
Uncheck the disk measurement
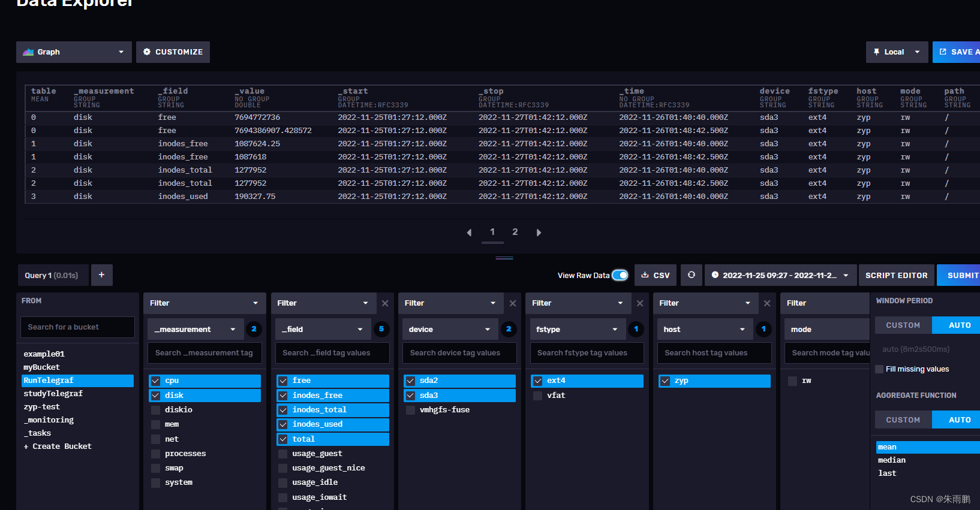point(205,396)
